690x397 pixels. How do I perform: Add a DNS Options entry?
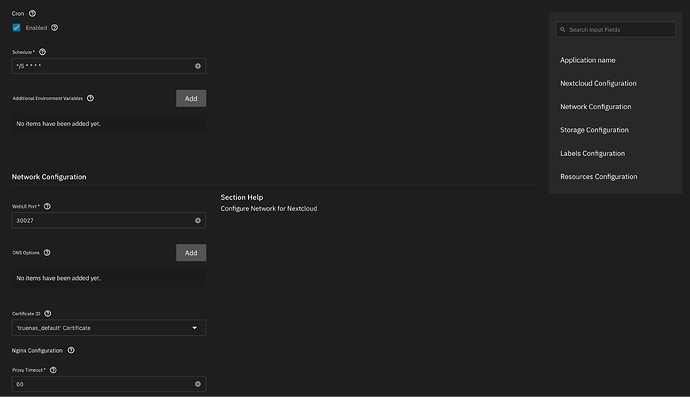[x=191, y=253]
